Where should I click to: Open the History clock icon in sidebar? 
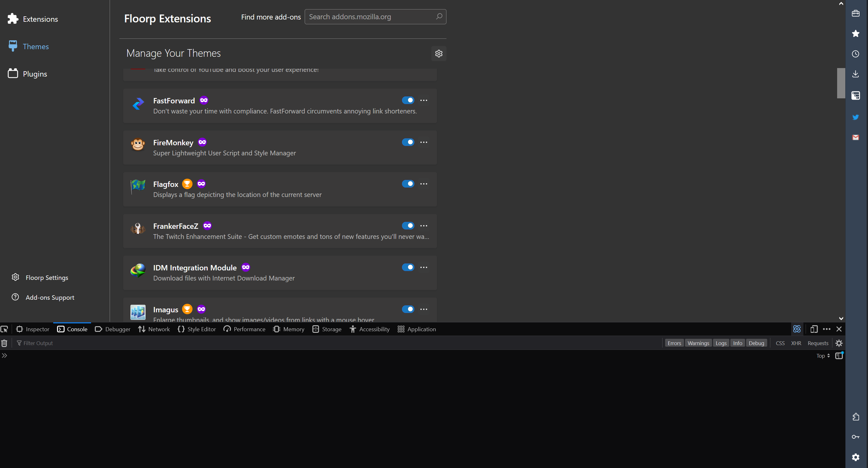click(855, 54)
